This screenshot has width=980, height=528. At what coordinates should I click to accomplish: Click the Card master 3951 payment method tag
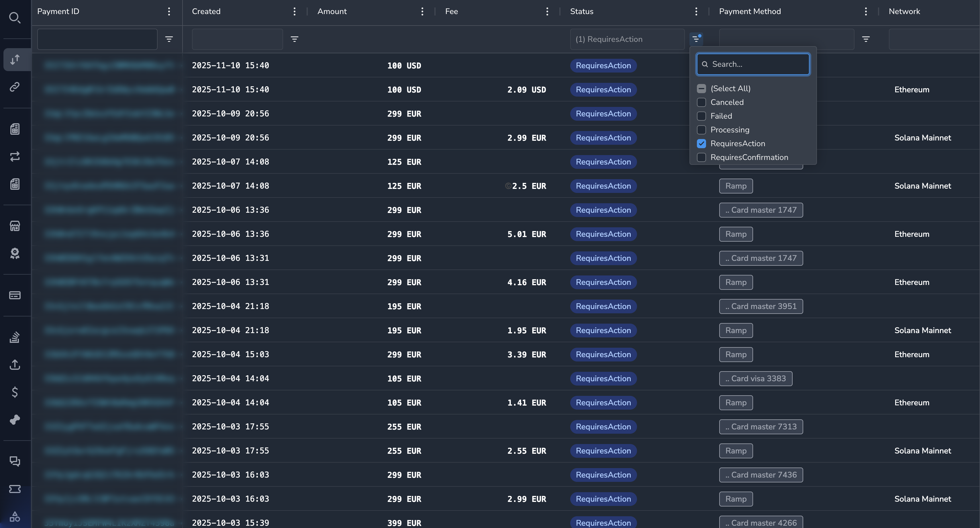point(761,306)
